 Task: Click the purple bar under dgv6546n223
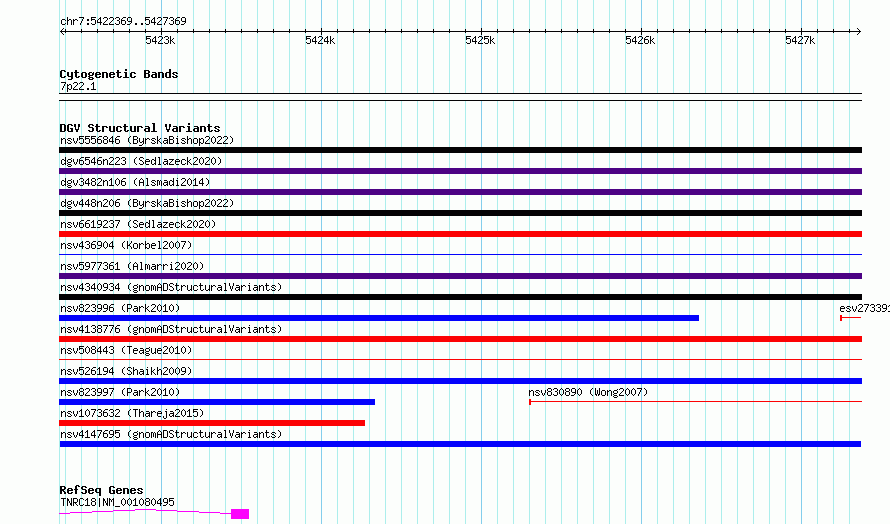coord(460,171)
